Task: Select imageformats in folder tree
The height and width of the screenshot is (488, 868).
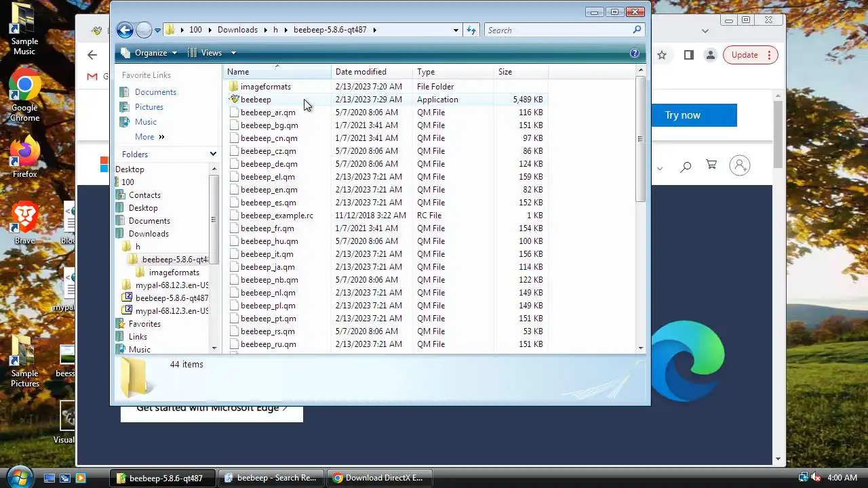Action: [174, 272]
